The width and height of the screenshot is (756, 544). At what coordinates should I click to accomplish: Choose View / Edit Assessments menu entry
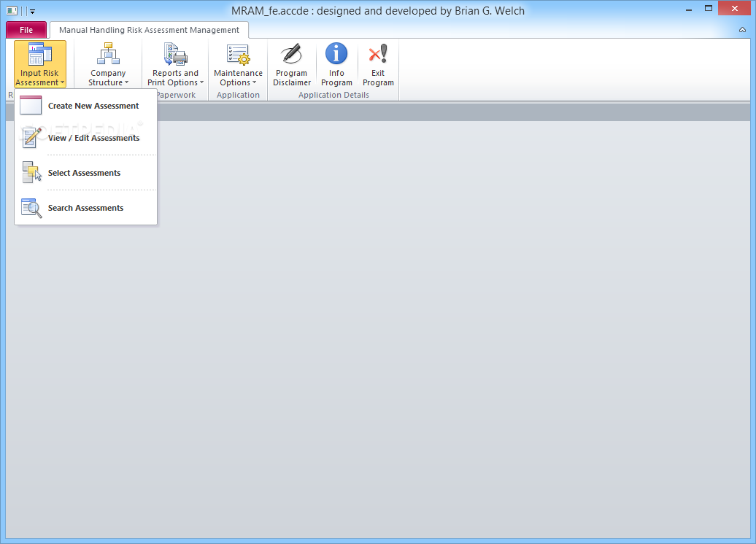[86, 138]
